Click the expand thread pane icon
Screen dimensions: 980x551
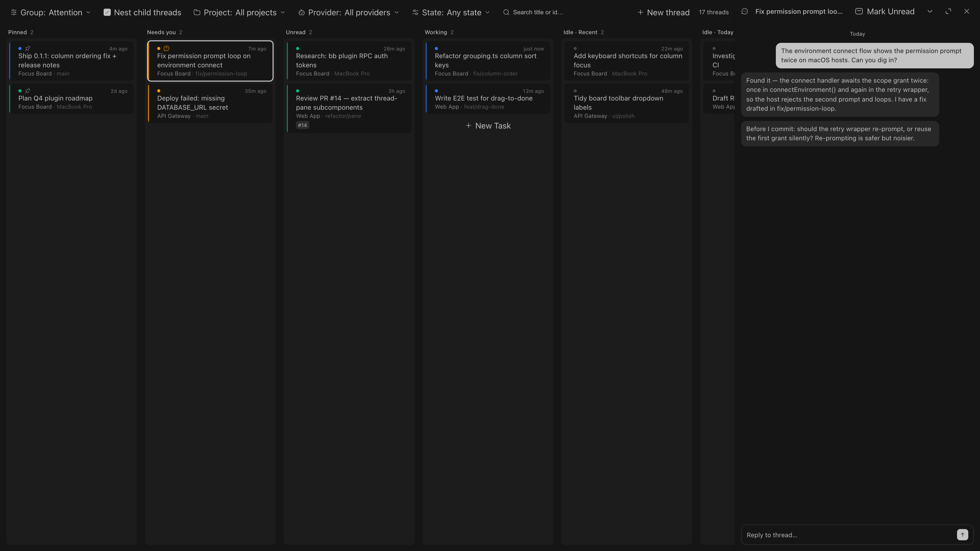pyautogui.click(x=948, y=11)
